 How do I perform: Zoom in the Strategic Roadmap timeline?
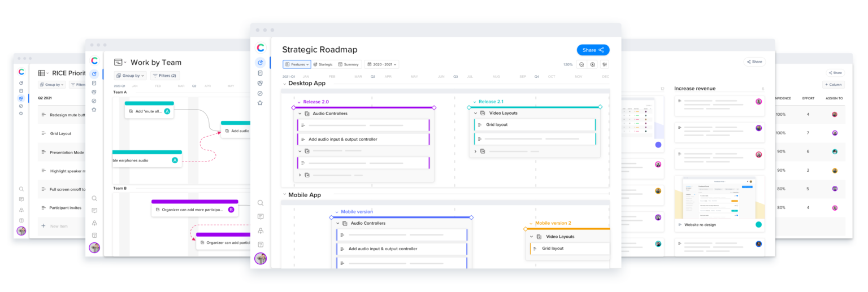(x=592, y=64)
